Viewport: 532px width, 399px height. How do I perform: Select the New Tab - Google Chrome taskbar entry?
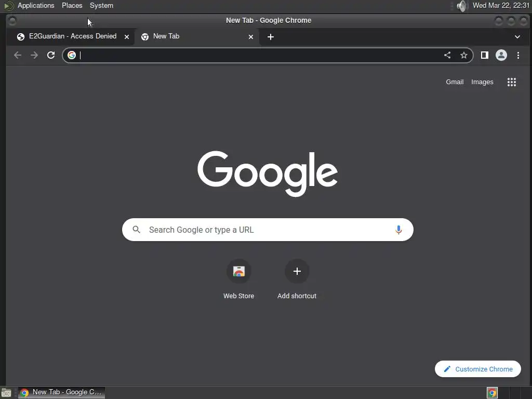[61, 392]
